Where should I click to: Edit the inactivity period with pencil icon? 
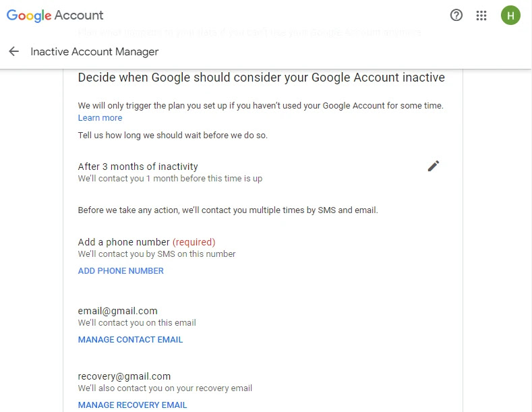(434, 166)
